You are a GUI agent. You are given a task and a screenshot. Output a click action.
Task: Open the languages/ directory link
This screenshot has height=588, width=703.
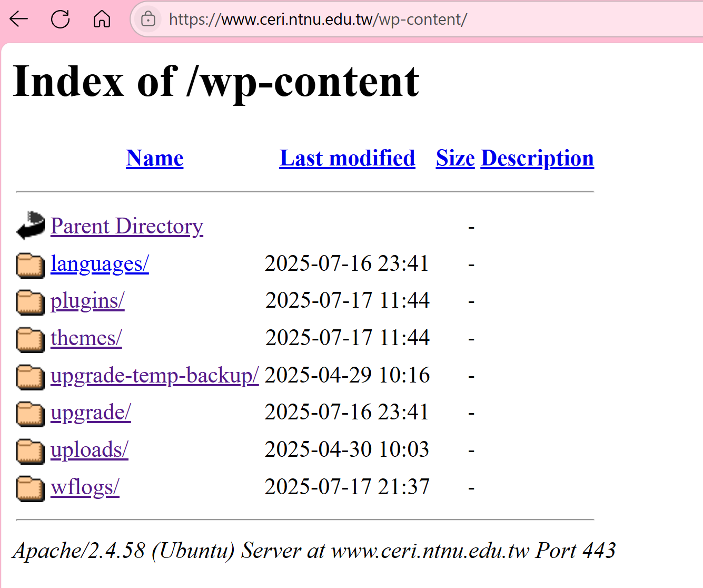pos(100,264)
